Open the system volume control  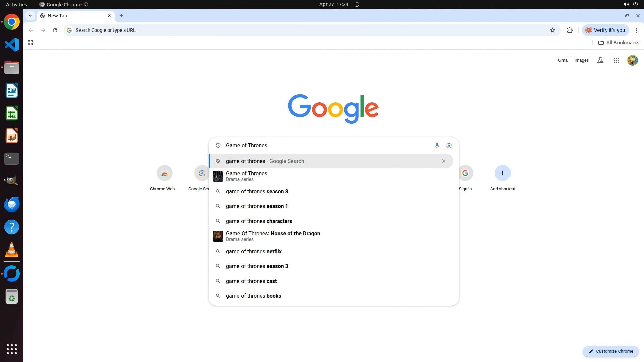click(626, 4)
